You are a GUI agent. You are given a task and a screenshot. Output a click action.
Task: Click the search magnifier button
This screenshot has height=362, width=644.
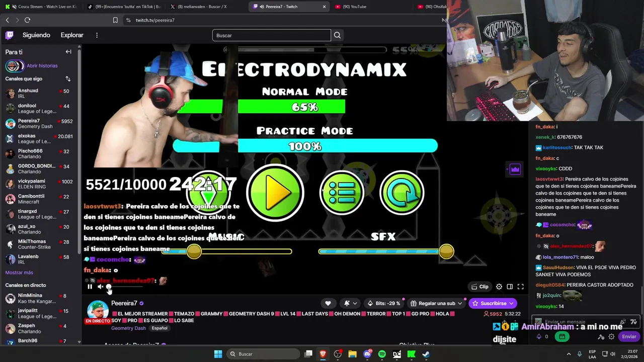[x=337, y=35]
